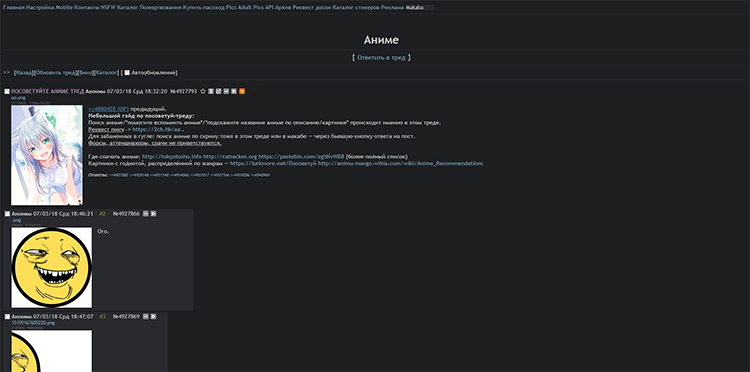750x372 pixels.
Task: Enable the Автообновление checkbox
Action: click(x=127, y=73)
